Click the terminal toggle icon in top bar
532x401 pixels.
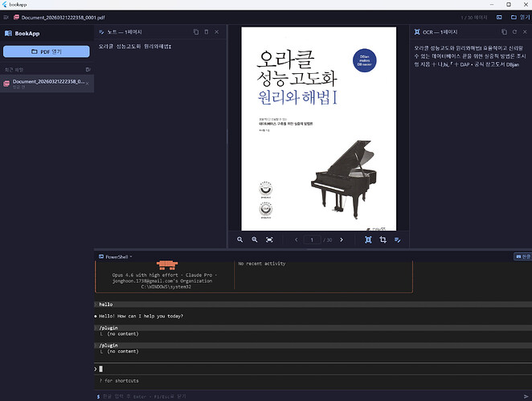pyautogui.click(x=499, y=18)
